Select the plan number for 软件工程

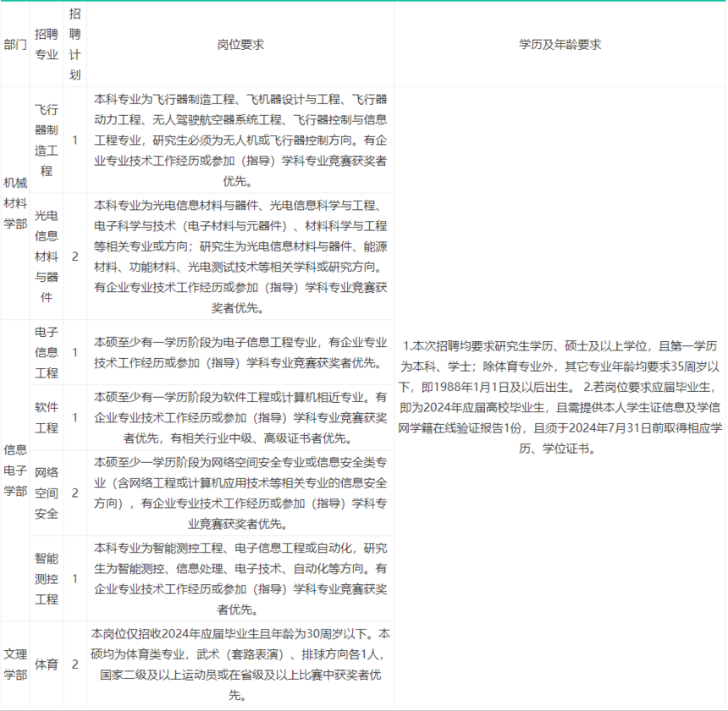74,417
